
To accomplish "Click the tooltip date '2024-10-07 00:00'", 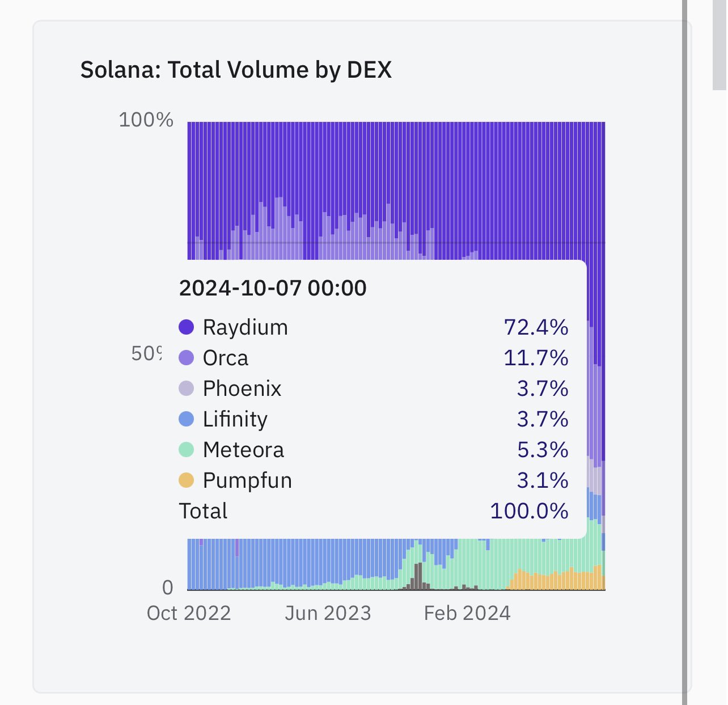I will tap(273, 288).
